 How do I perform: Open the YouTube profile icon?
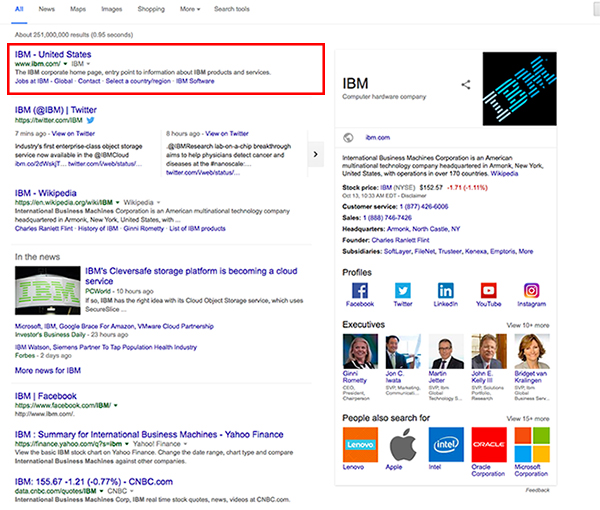489,290
